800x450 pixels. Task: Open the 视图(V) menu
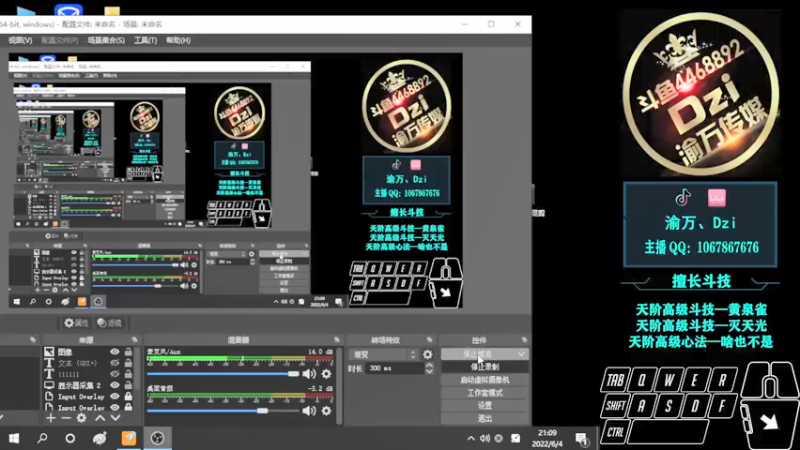pos(20,40)
